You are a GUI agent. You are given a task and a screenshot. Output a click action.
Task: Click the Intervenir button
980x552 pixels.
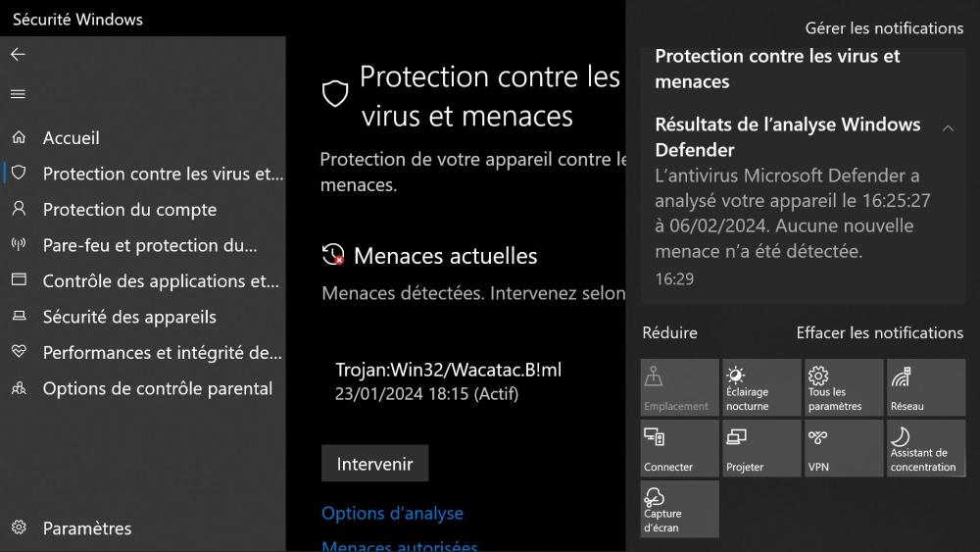click(374, 464)
